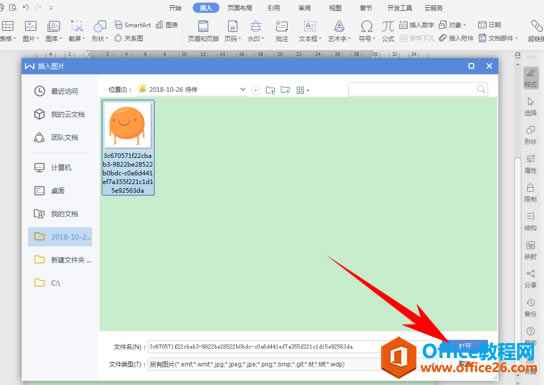The image size is (544, 385).
Task: Open the Shapes (形状) tool
Action: pos(100,31)
